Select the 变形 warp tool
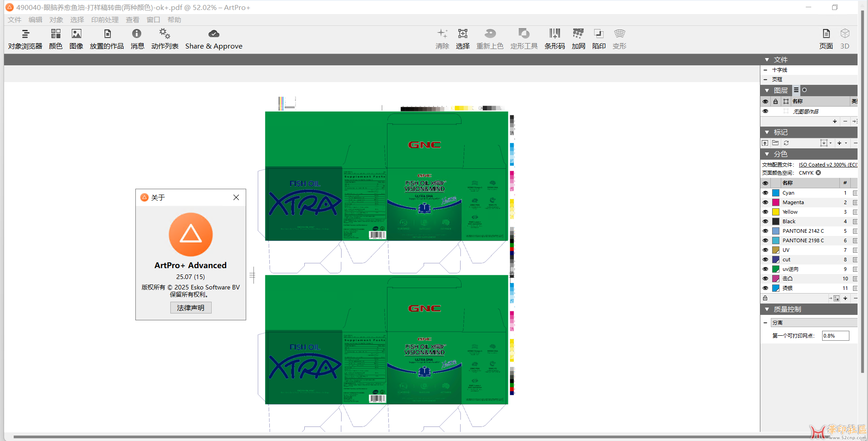 (x=620, y=39)
